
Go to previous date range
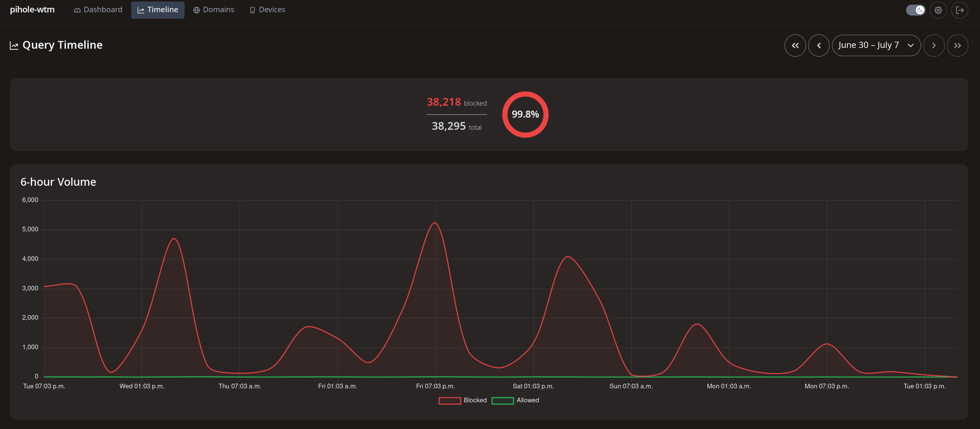(x=819, y=45)
